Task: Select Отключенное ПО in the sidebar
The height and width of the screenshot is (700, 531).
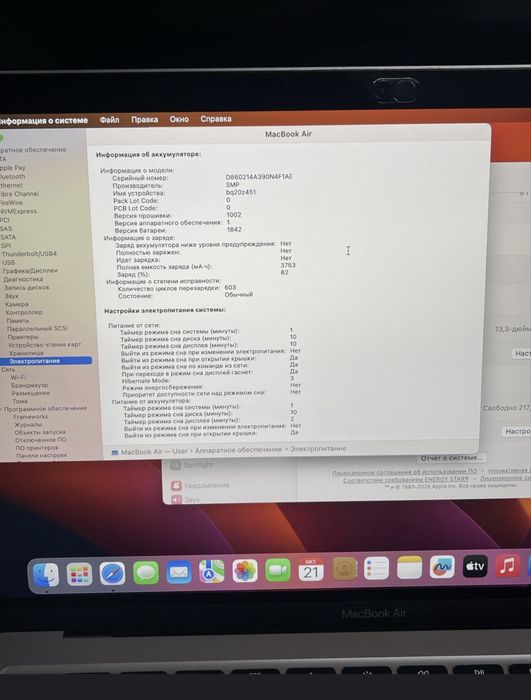Action: click(41, 440)
